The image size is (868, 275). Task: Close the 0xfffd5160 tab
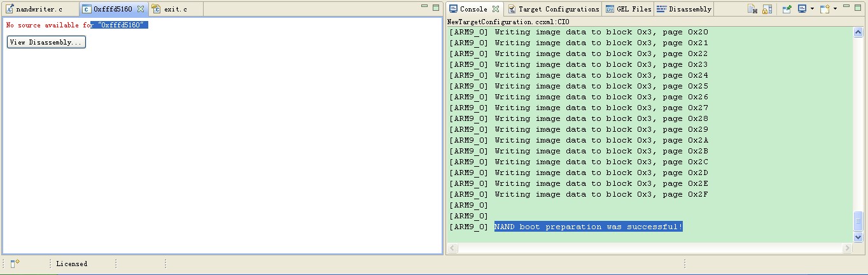tap(141, 10)
